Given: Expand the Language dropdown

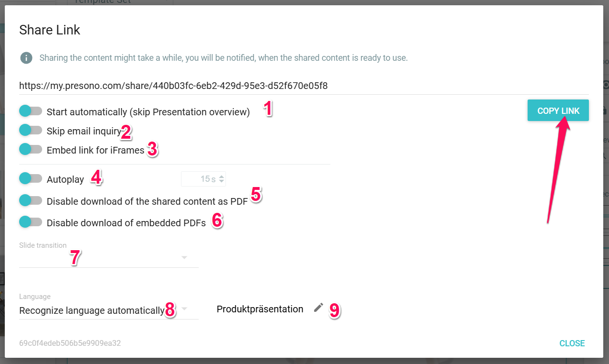Looking at the screenshot, I should [184, 309].
